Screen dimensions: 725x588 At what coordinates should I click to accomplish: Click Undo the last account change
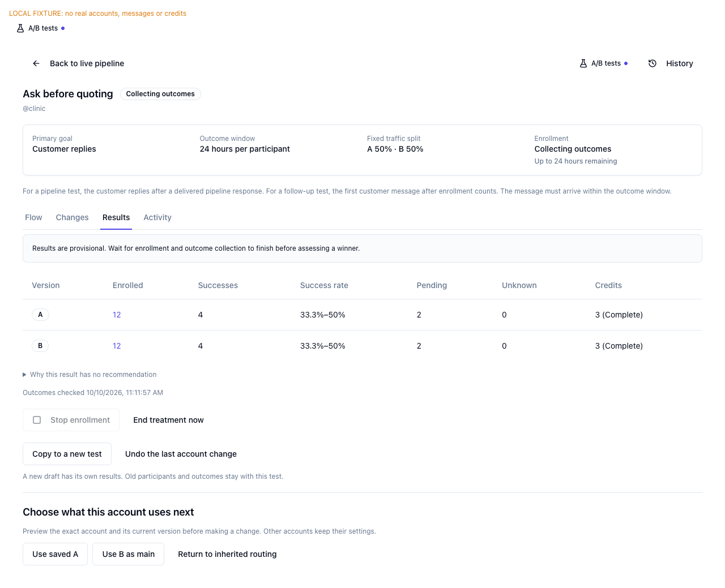(181, 454)
